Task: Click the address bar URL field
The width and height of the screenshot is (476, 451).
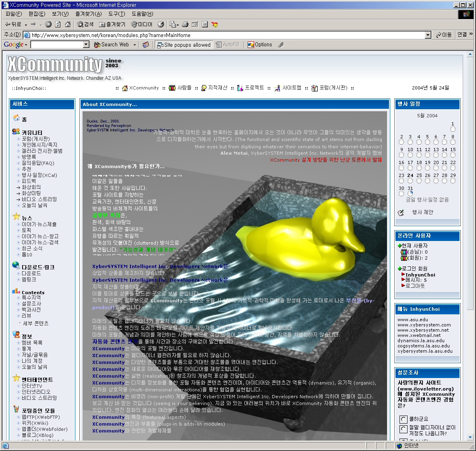Action: (226, 35)
